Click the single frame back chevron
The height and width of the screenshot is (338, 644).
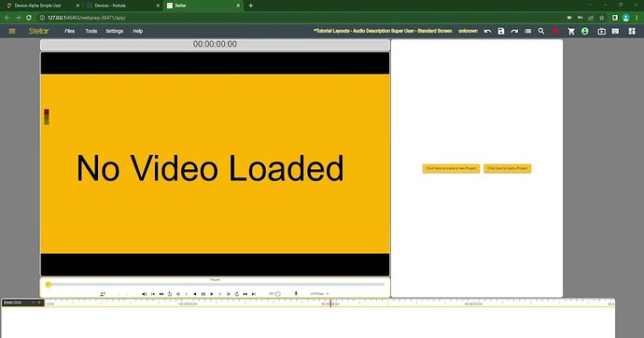pyautogui.click(x=187, y=293)
